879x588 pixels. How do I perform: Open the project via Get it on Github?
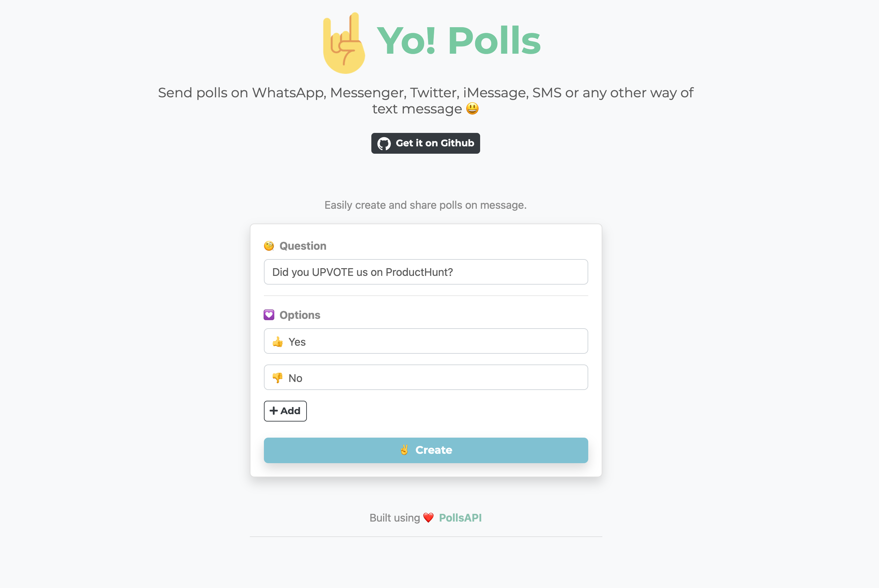(425, 143)
